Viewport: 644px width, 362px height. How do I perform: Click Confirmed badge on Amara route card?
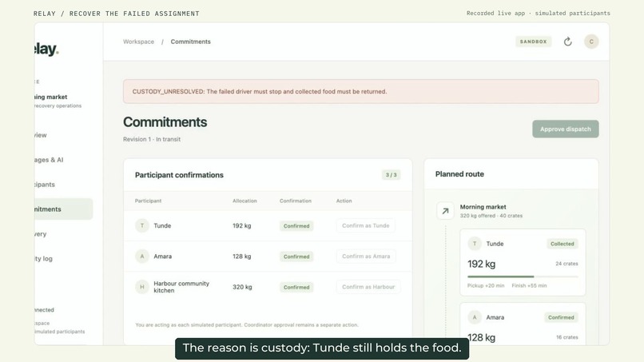point(561,317)
